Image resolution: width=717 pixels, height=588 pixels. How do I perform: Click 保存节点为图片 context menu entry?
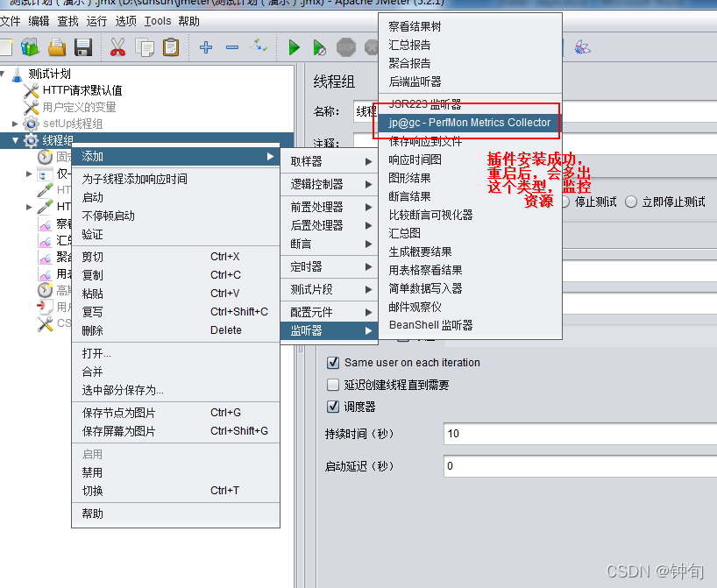pyautogui.click(x=175, y=413)
